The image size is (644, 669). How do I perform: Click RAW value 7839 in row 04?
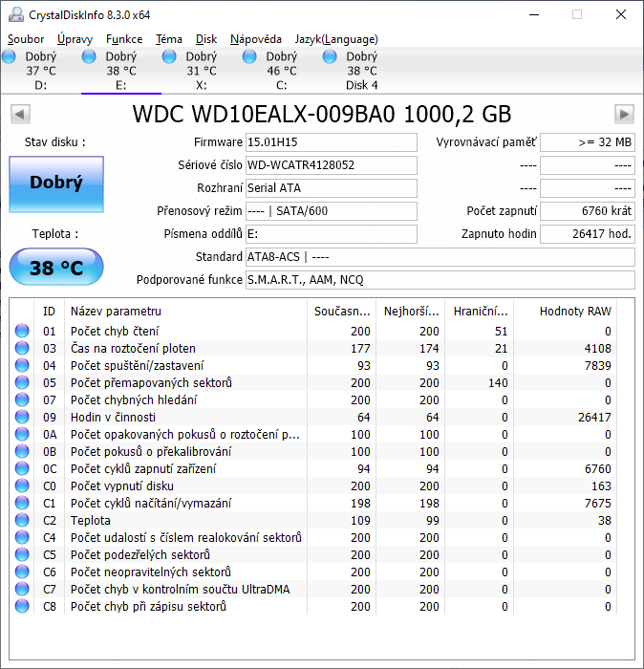tap(597, 366)
